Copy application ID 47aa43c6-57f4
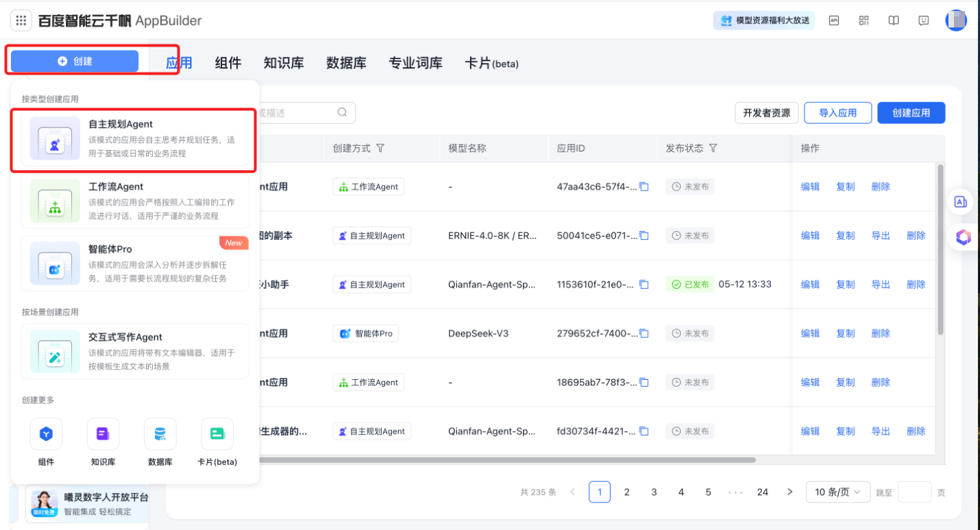980x530 pixels. [x=644, y=186]
